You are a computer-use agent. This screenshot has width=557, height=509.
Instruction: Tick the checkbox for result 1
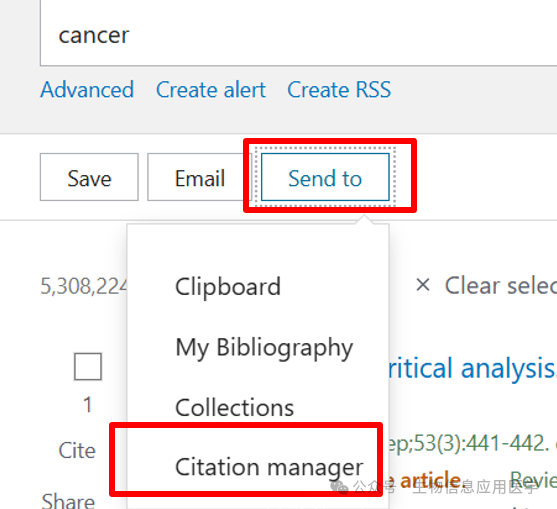(x=88, y=366)
